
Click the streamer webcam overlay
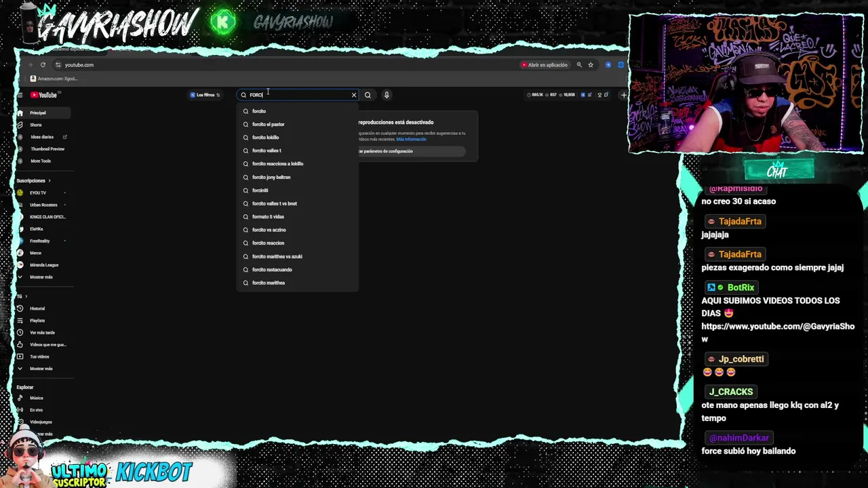[x=745, y=83]
